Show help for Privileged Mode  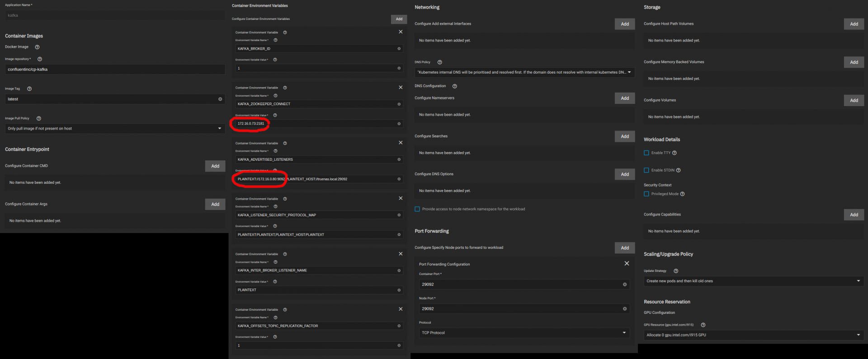683,194
